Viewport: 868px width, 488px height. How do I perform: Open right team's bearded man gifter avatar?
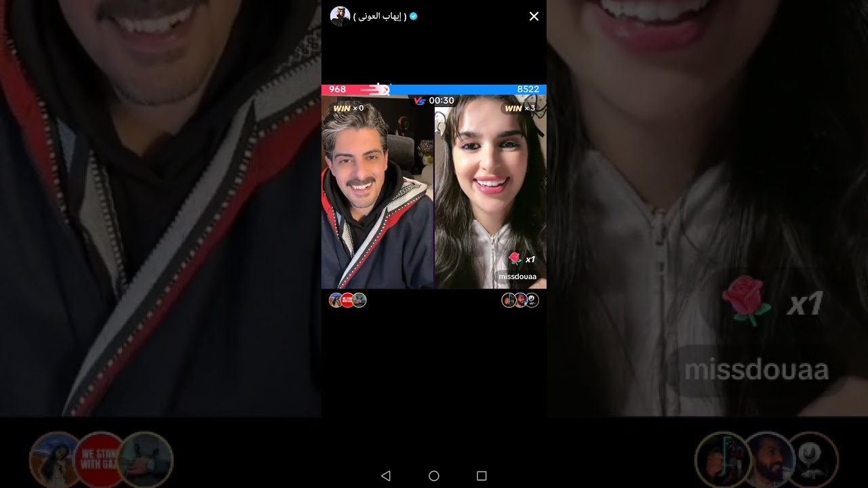click(520, 300)
